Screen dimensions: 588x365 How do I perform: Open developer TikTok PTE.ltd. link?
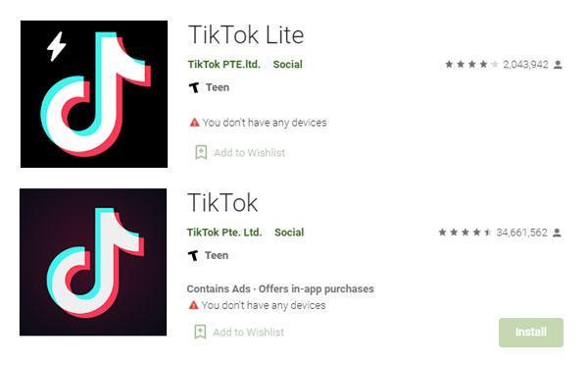[x=223, y=64]
